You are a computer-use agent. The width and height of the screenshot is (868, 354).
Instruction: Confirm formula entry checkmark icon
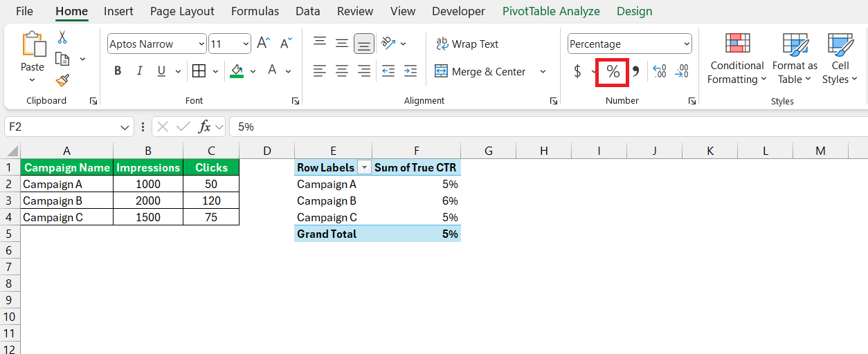pyautogui.click(x=183, y=127)
